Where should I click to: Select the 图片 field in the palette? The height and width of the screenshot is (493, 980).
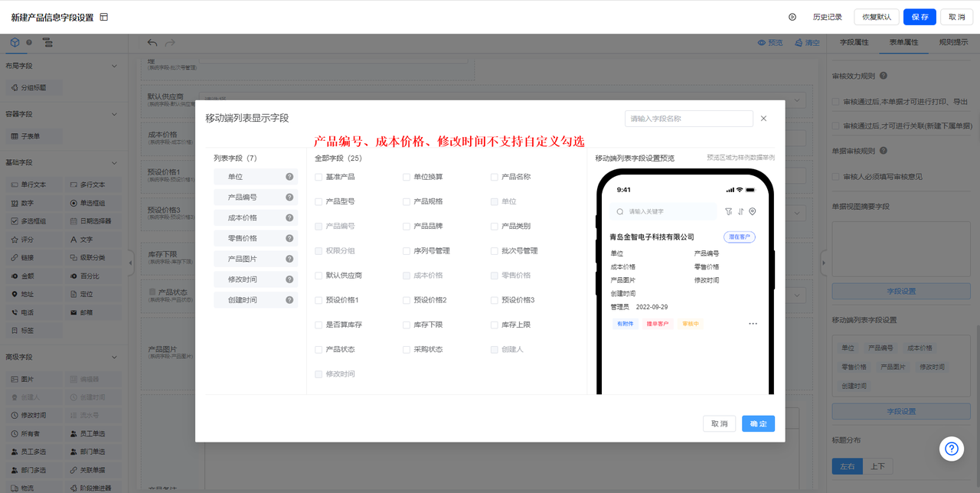tap(33, 379)
